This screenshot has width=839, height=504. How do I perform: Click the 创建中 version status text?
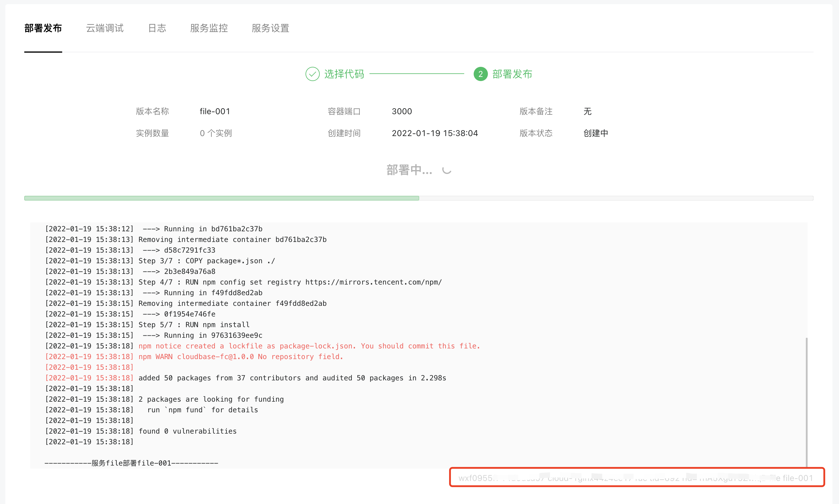coord(596,133)
